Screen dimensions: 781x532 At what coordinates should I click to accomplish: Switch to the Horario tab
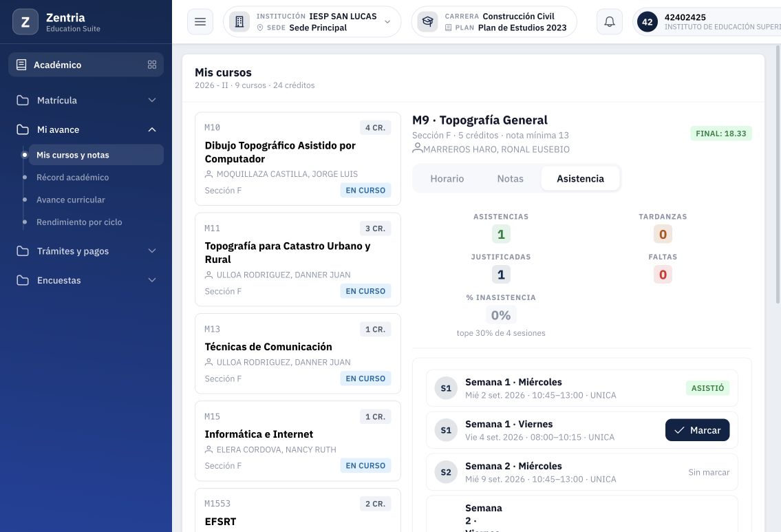pos(447,178)
